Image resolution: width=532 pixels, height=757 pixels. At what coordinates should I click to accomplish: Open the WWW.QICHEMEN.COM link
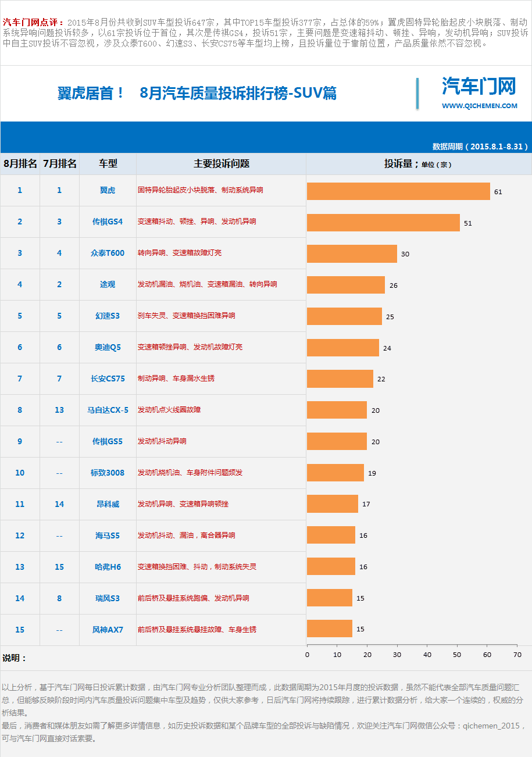(x=479, y=106)
